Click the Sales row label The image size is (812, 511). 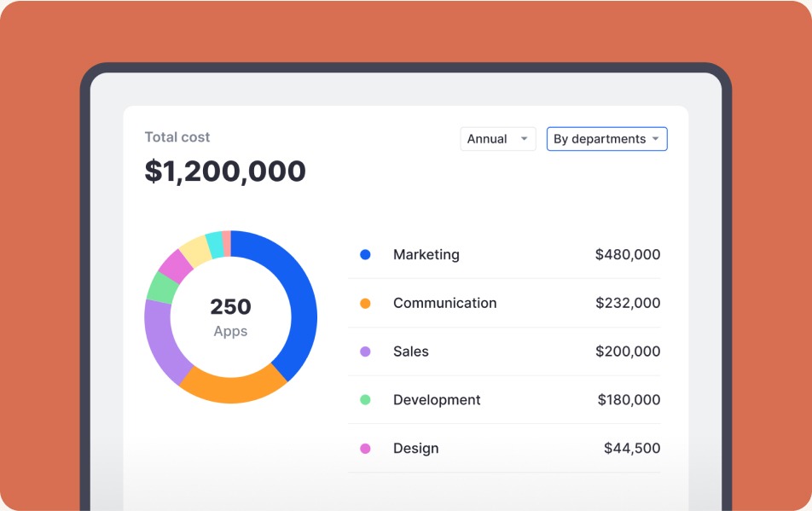point(410,351)
